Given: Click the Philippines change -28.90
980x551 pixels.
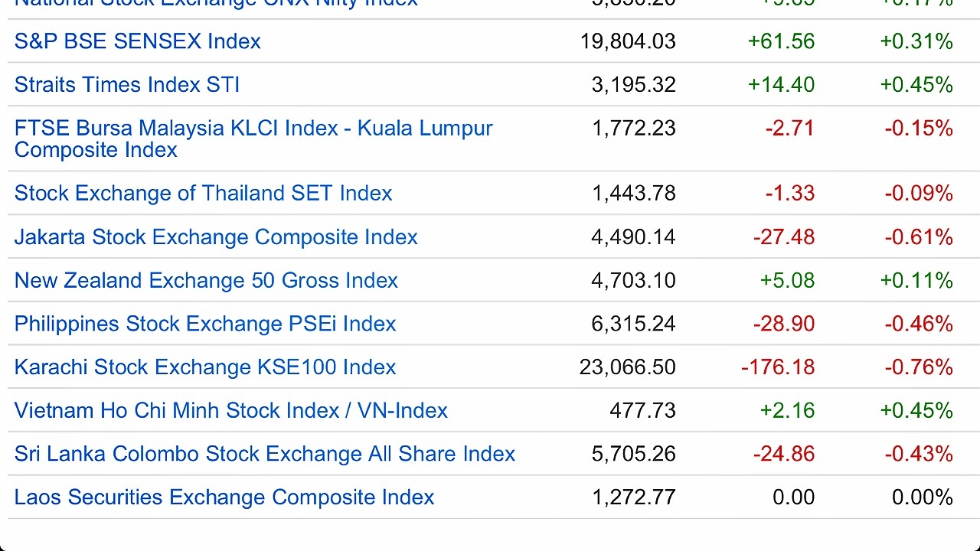Looking at the screenshot, I should pos(784,324).
